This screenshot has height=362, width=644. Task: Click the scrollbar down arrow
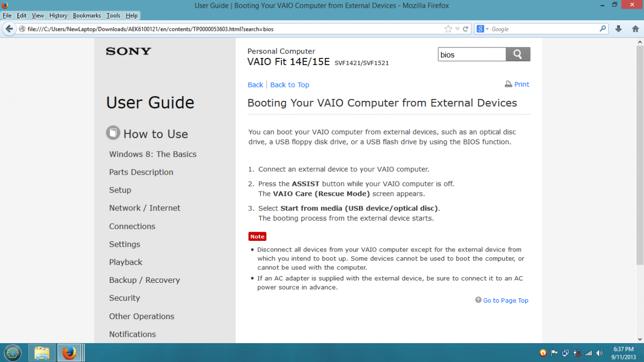coord(640,339)
